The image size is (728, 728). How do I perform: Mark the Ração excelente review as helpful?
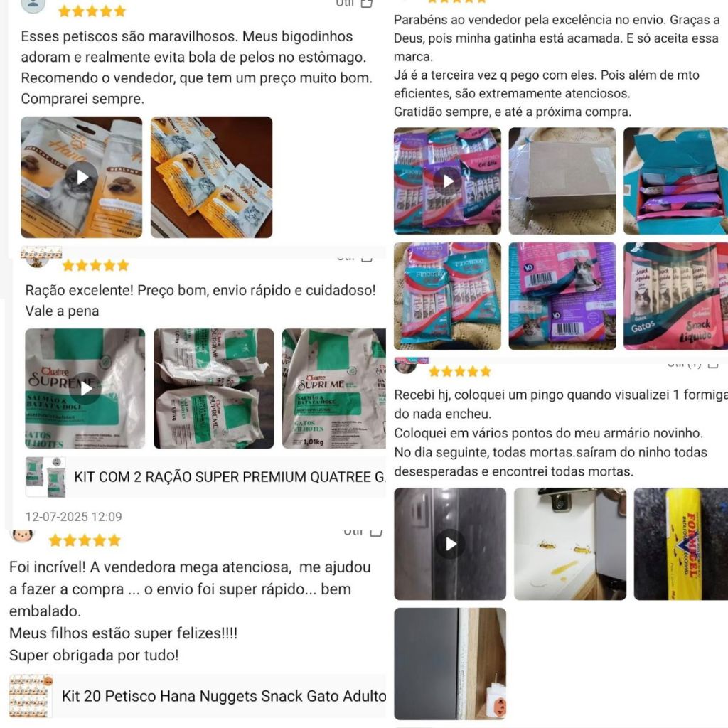click(x=355, y=257)
